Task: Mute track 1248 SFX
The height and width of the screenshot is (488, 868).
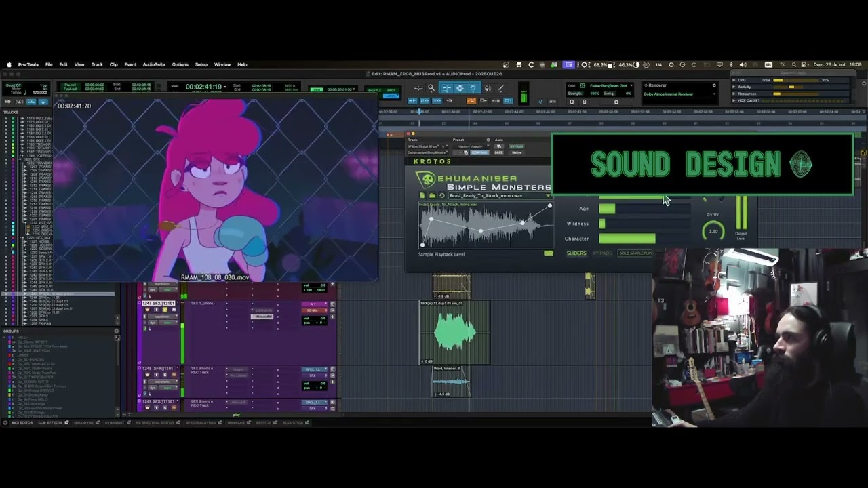Action: [x=174, y=375]
